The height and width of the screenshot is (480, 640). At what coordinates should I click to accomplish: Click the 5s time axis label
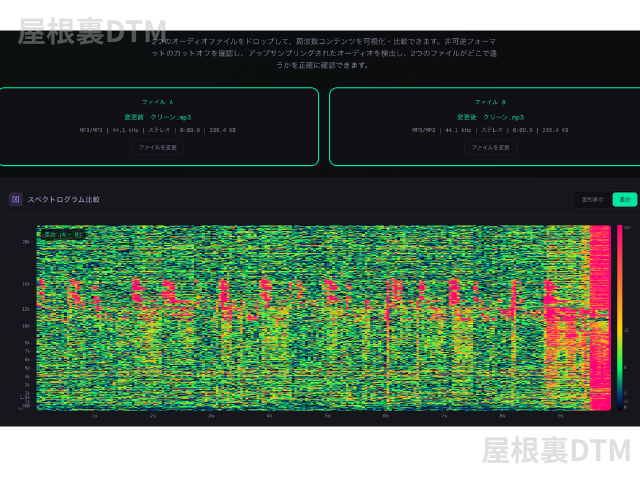tap(327, 416)
